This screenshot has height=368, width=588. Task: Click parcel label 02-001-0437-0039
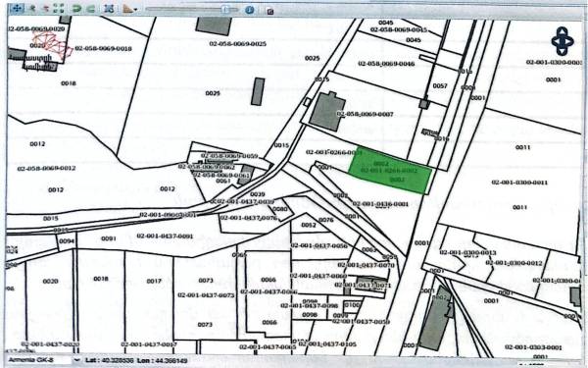pos(246,201)
